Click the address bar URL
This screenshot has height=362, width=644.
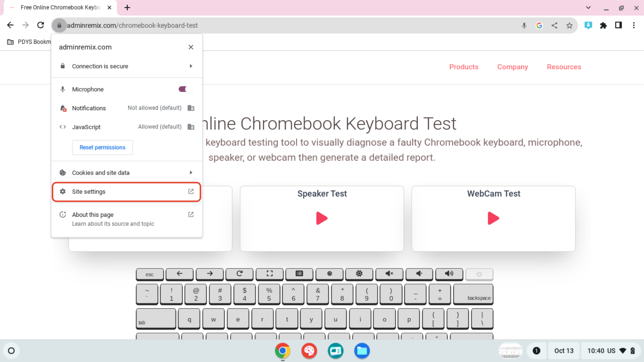coord(132,25)
